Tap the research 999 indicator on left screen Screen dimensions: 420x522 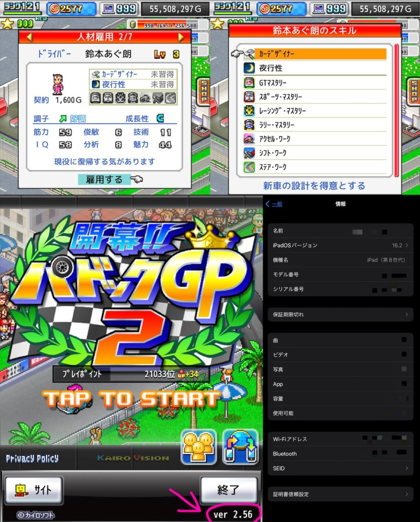click(x=119, y=9)
